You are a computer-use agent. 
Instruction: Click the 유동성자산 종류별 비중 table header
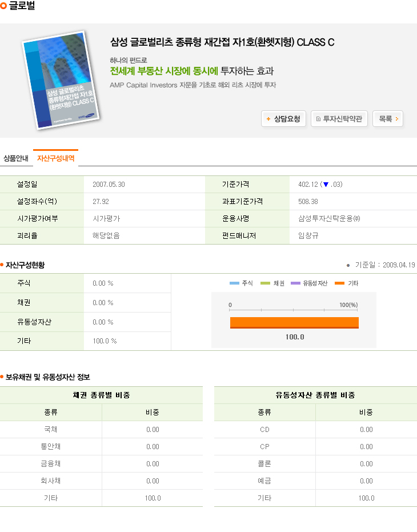coord(315,395)
